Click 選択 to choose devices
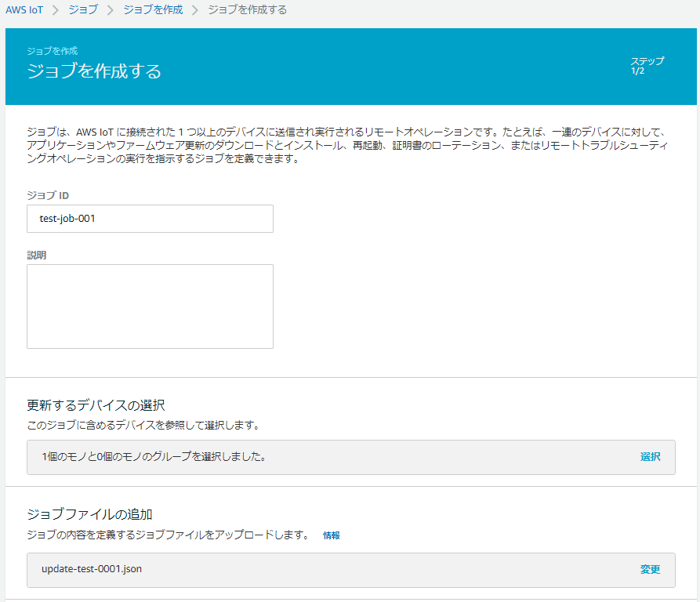This screenshot has height=602, width=700. (650, 457)
